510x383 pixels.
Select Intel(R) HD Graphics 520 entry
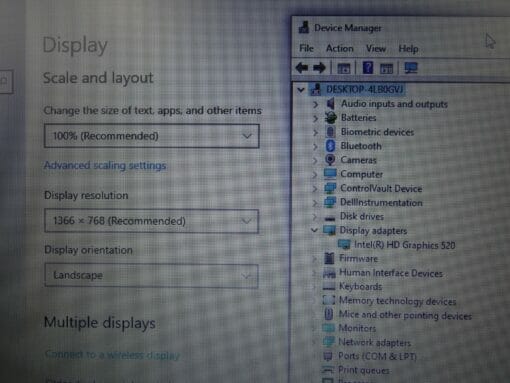pos(404,245)
